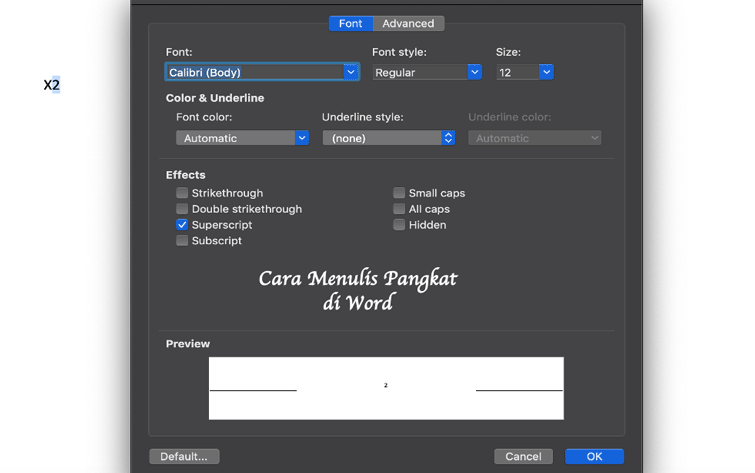This screenshot has width=755, height=473.
Task: Open the Font name dropdown arrow
Action: 351,72
